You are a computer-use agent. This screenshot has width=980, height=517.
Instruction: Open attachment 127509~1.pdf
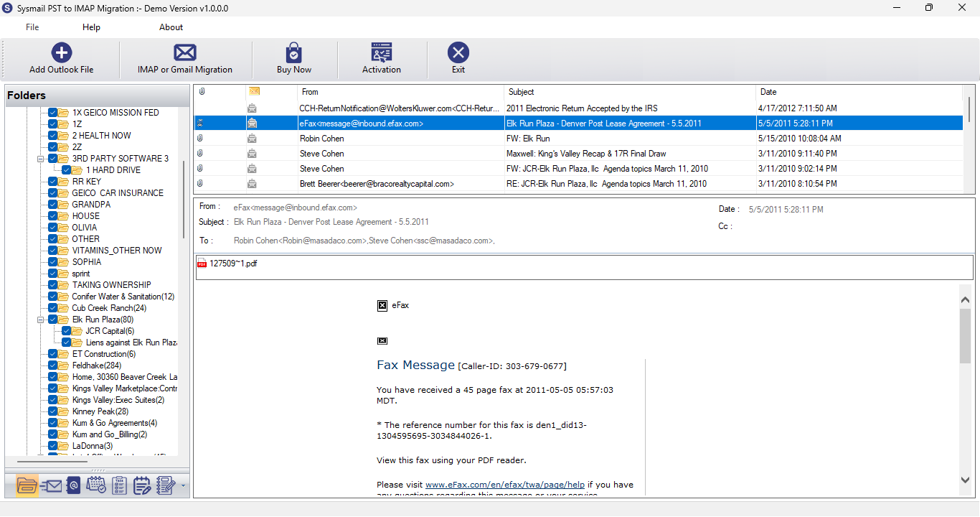click(x=233, y=264)
